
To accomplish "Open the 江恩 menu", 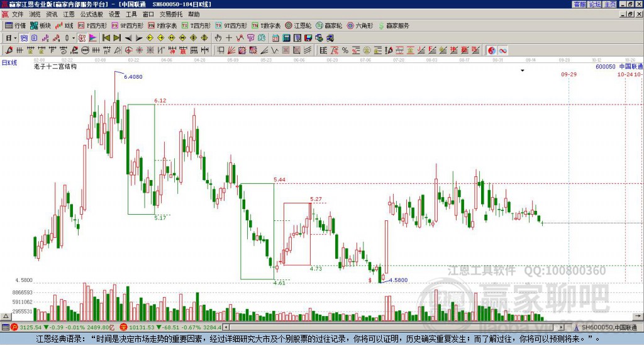I will (x=69, y=14).
